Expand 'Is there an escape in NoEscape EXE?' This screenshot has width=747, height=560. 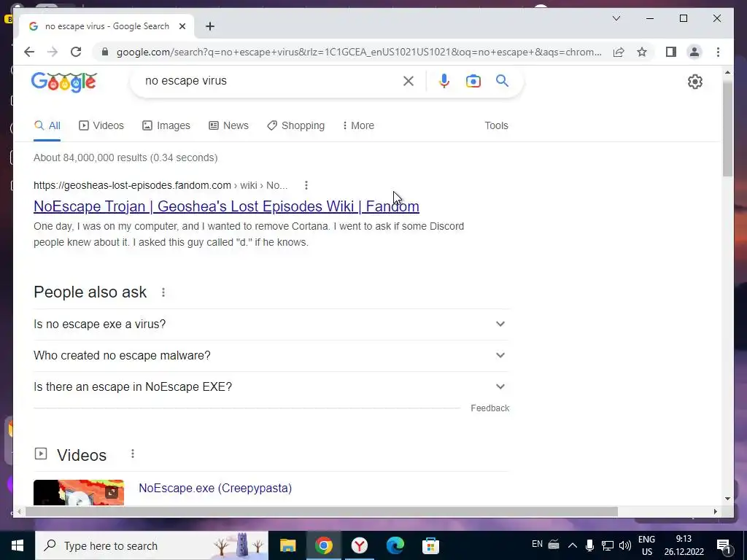click(x=271, y=387)
